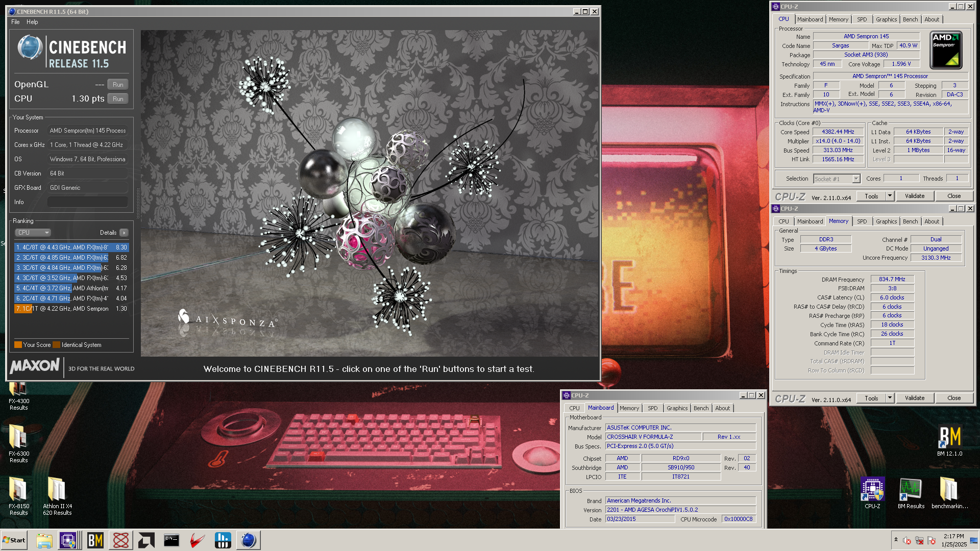This screenshot has width=980, height=551.
Task: Open the CPU-Z desktop shortcut
Action: point(872,493)
